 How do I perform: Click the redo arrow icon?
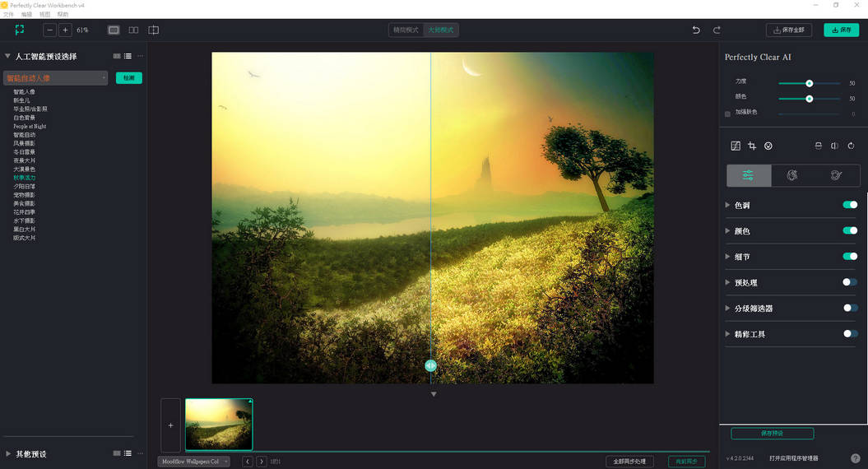(x=717, y=30)
